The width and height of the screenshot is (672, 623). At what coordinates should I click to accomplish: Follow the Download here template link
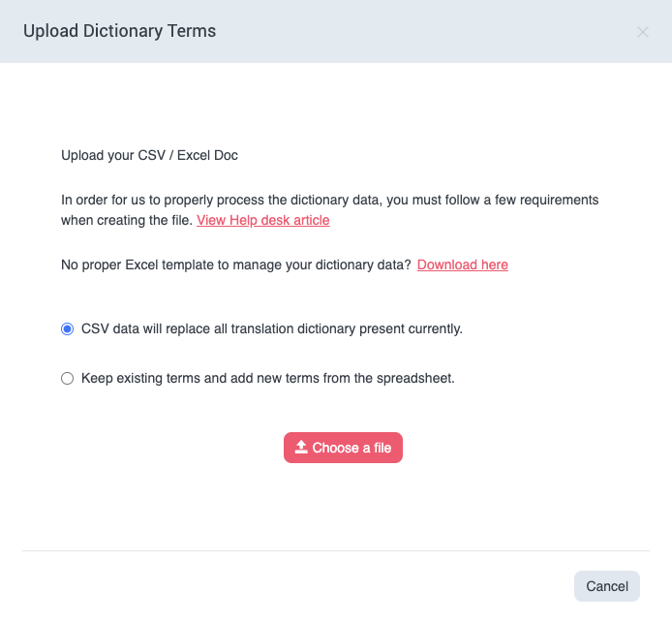coord(463,265)
